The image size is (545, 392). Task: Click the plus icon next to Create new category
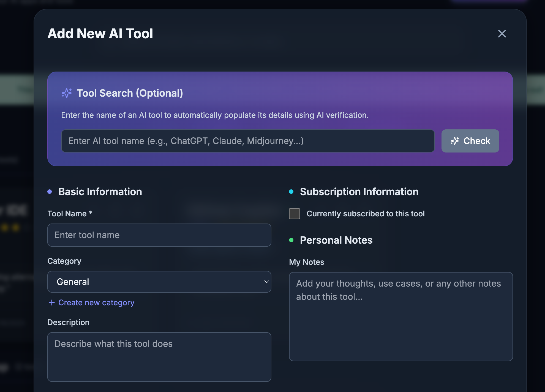[x=51, y=303]
